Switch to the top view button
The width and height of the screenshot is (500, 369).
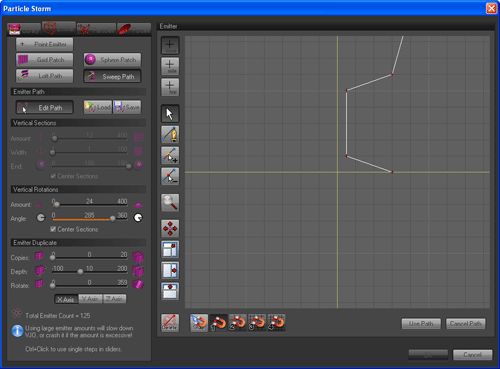[170, 87]
